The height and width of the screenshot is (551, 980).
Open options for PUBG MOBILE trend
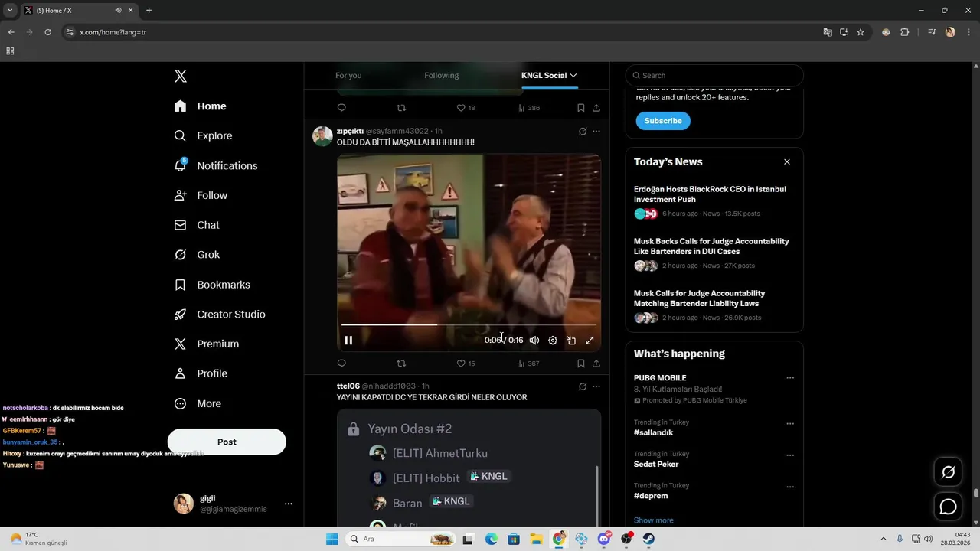[x=790, y=378]
